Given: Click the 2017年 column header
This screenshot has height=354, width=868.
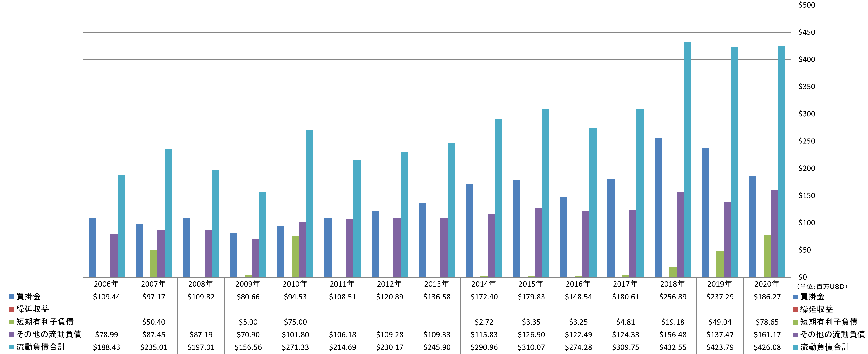Looking at the screenshot, I should [x=625, y=284].
